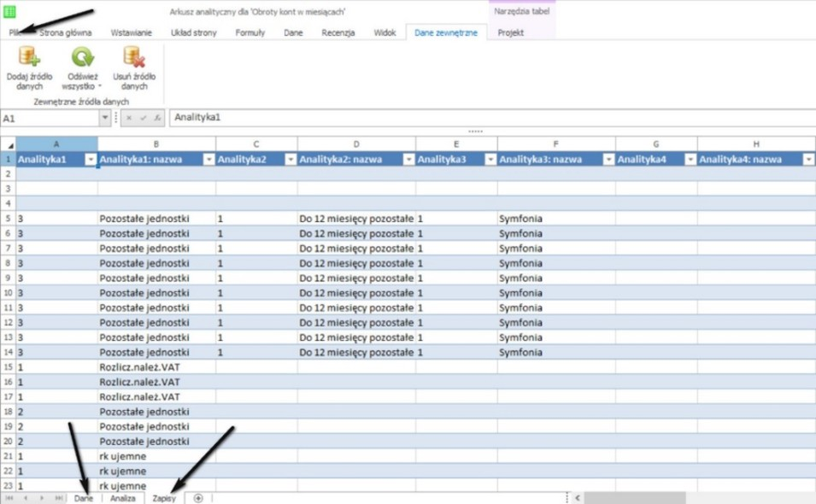Go to the previous sheet using the navigation arrow

tap(25, 498)
